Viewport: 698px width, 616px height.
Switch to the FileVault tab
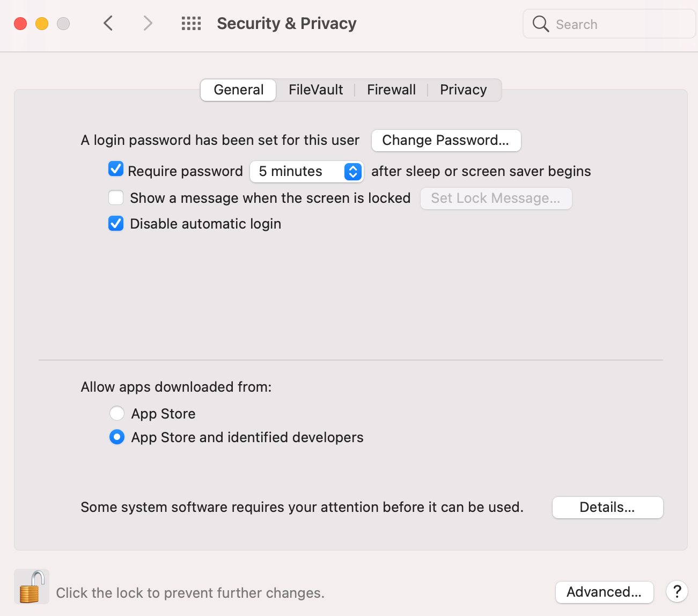[315, 90]
